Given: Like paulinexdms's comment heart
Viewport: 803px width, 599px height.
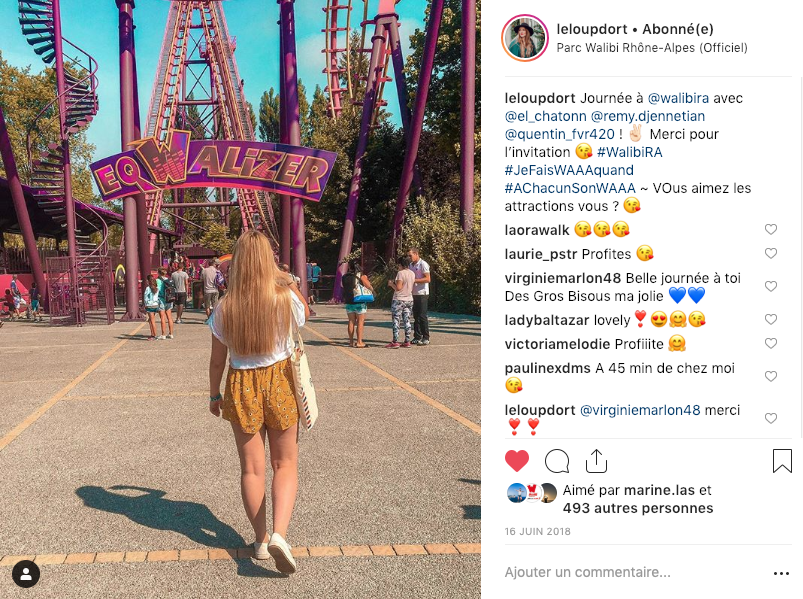Looking at the screenshot, I should [x=771, y=376].
